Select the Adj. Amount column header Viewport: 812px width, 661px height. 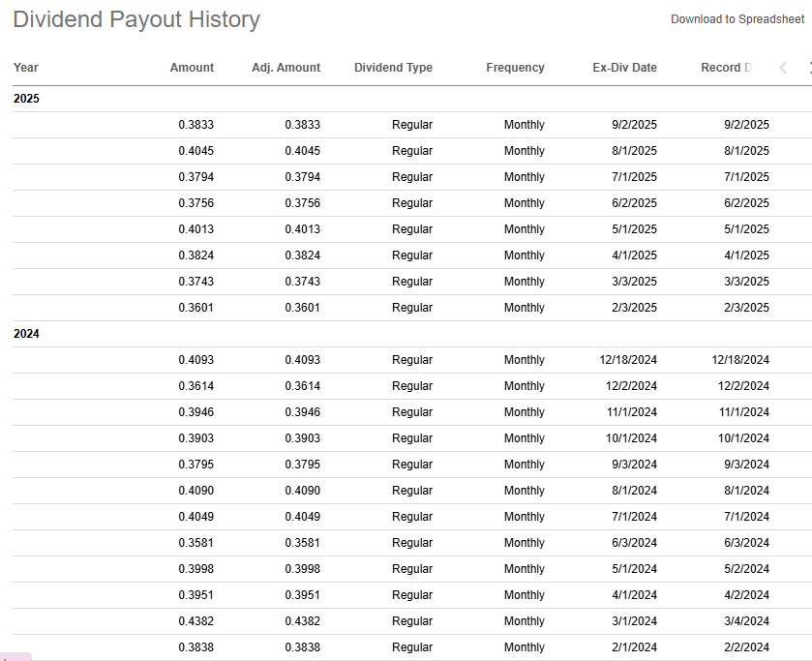tap(286, 68)
